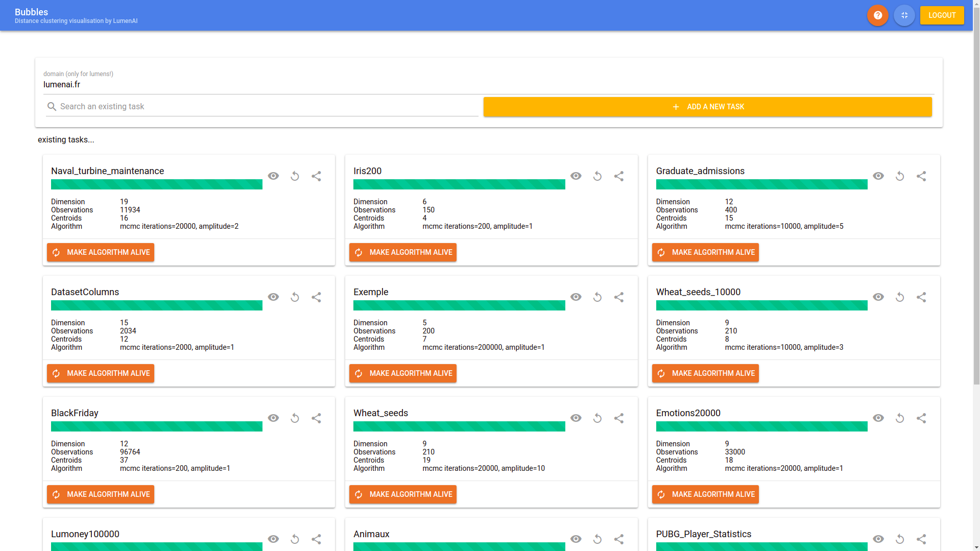Make Iris200 algorithm alive
Viewport: 980px width, 551px height.
pyautogui.click(x=403, y=252)
